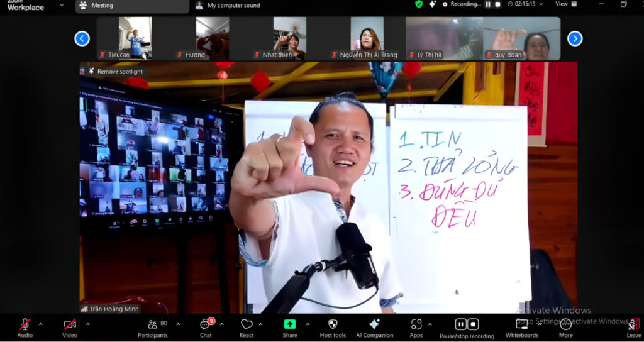Open the Participants panel icon

152,324
